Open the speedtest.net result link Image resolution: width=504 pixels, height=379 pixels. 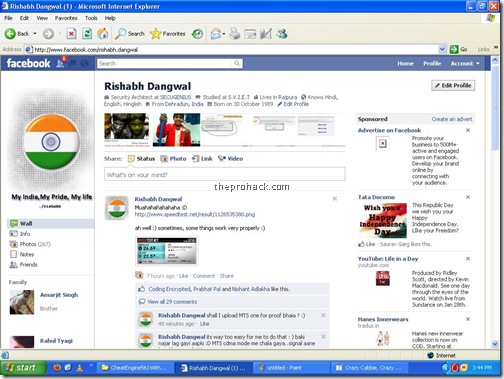pyautogui.click(x=195, y=214)
